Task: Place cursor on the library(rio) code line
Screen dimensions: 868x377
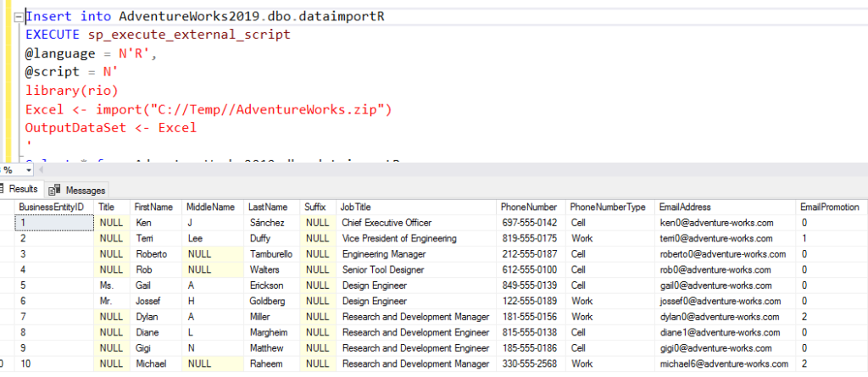Action: point(72,91)
